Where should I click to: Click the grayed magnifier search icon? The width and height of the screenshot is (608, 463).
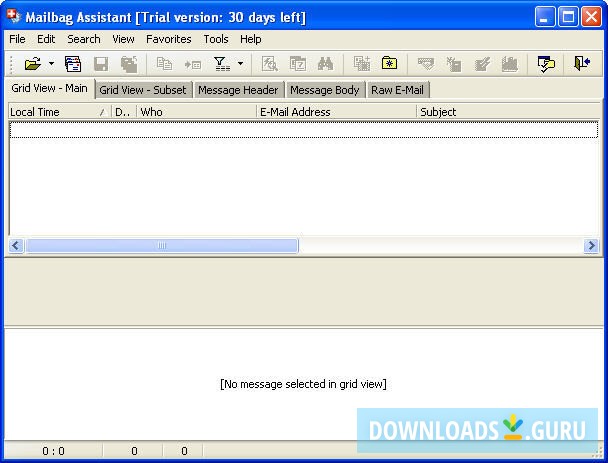(269, 64)
